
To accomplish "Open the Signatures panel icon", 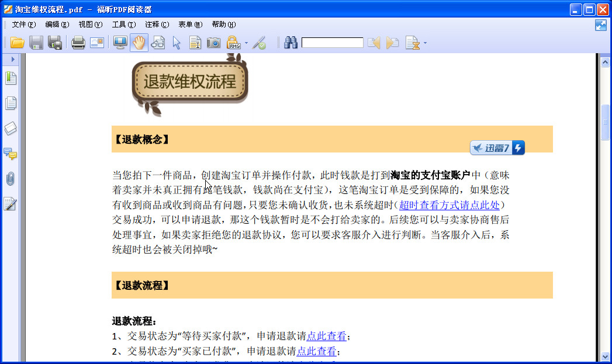I will (11, 204).
